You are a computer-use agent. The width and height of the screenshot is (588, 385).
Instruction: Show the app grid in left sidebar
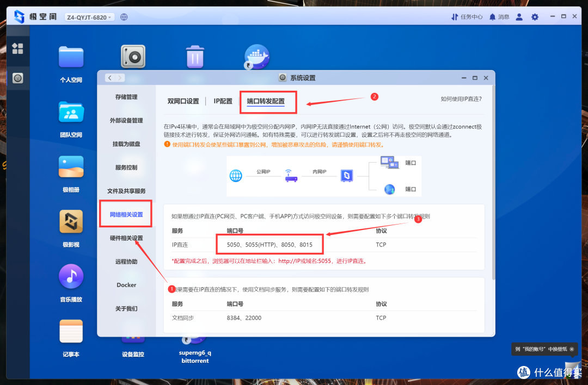pos(17,48)
